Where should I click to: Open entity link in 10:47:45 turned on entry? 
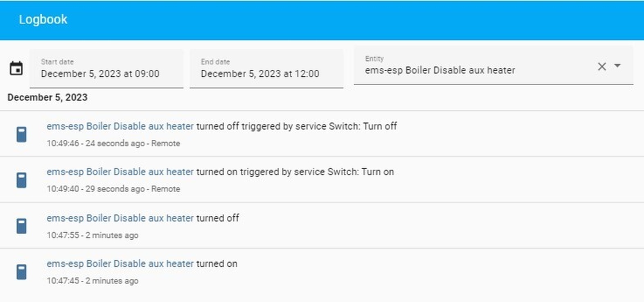(x=120, y=263)
